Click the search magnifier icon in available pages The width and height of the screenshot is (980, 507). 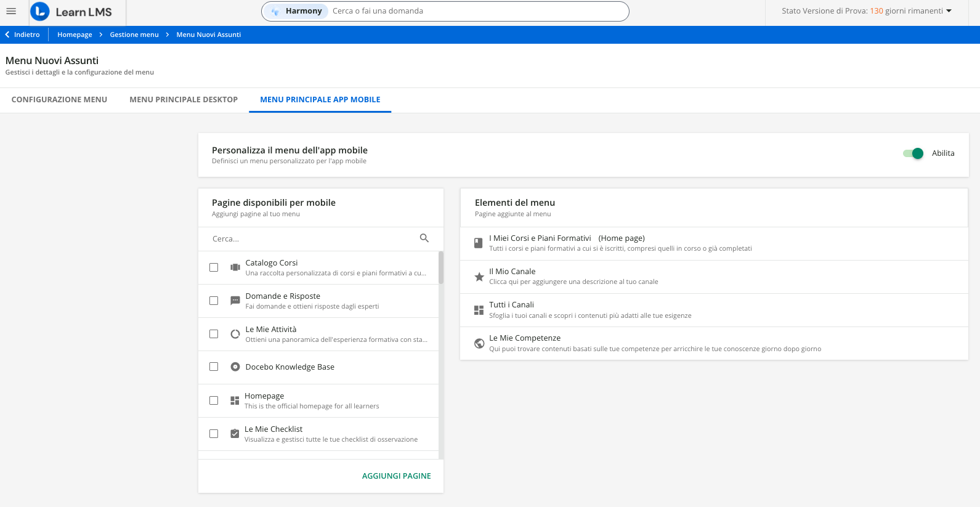click(x=424, y=238)
